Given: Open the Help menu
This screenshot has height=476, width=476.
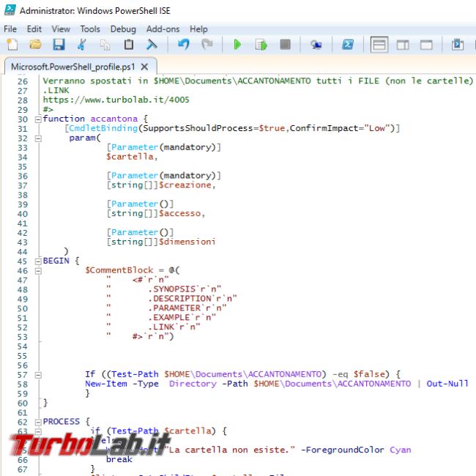Looking at the screenshot, I should pyautogui.click(x=198, y=29).
